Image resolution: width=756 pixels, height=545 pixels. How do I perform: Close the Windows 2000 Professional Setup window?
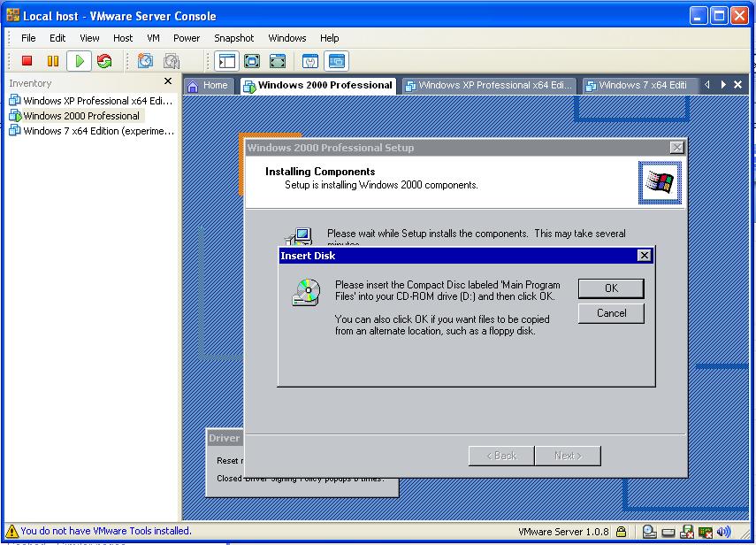[677, 148]
